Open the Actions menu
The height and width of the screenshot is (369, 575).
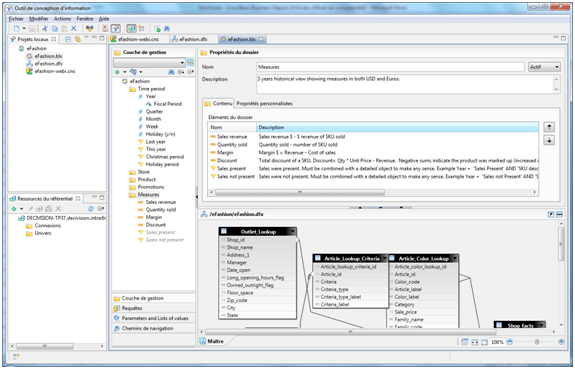pos(62,19)
